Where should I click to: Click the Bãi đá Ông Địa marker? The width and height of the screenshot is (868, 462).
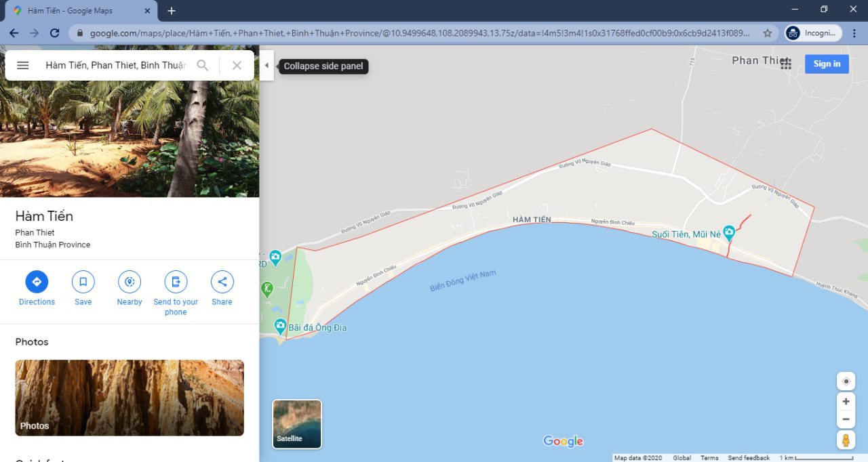[x=280, y=327]
